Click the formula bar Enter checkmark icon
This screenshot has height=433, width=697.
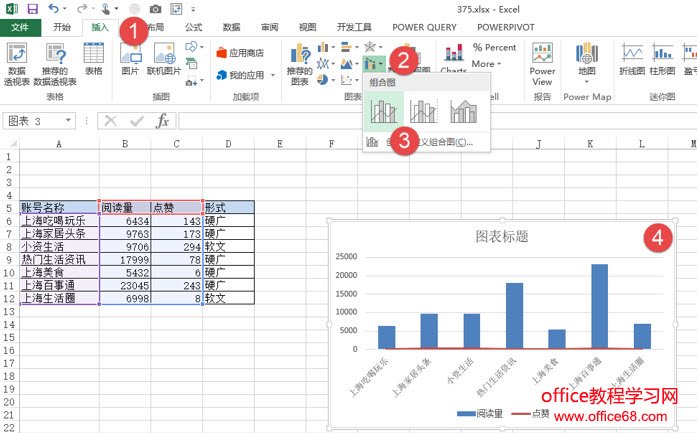[x=137, y=121]
